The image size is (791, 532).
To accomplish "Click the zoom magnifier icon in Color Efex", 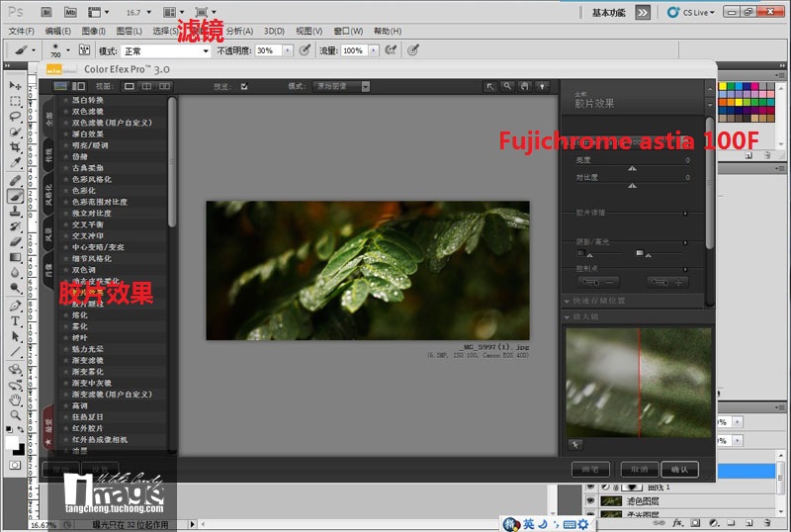I will (x=507, y=86).
